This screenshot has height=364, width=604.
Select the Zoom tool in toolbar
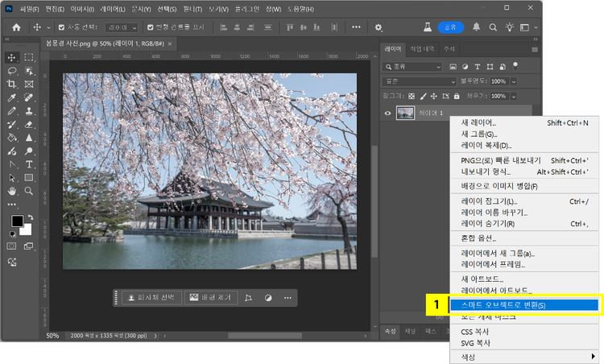(29, 191)
